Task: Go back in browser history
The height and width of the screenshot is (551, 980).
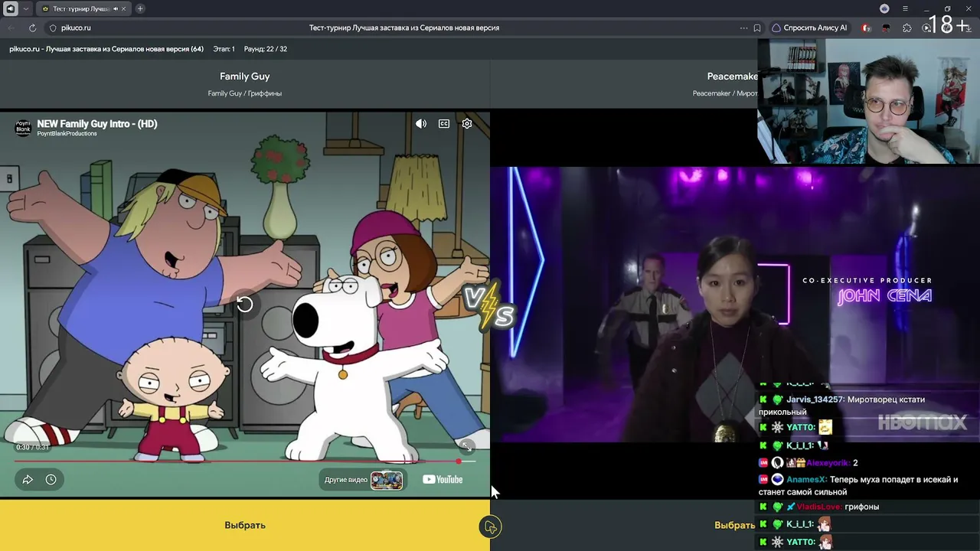Action: pos(11,28)
